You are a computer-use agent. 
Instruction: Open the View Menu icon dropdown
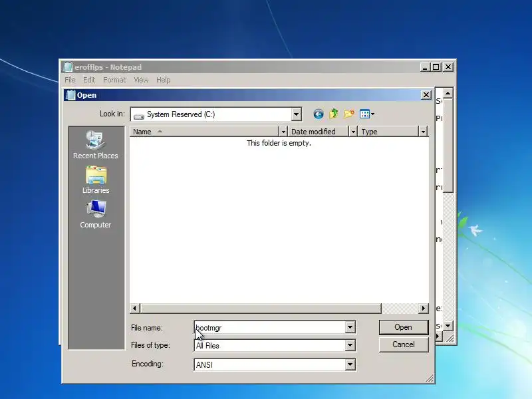tap(367, 114)
